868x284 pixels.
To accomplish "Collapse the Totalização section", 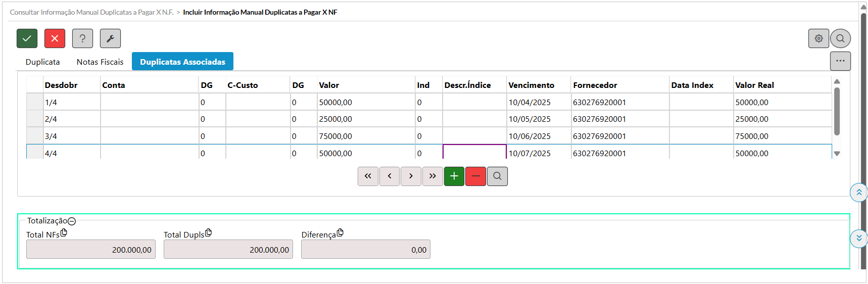I will [x=72, y=221].
